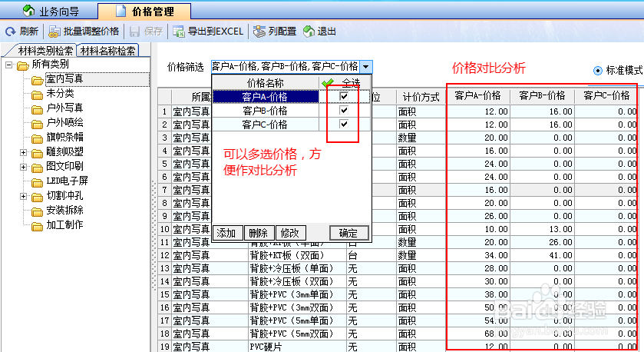Click the 切割冲孔 folder icon
This screenshot has width=644, height=352.
tap(38, 197)
